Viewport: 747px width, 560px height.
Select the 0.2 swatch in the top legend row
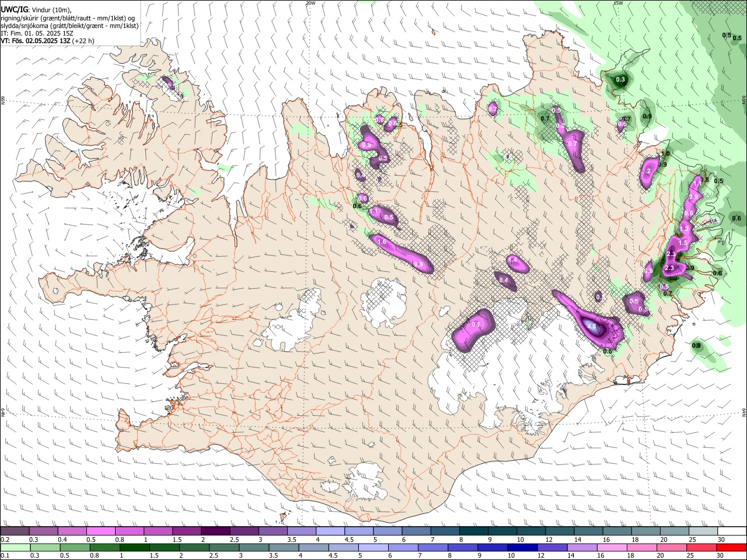15,531
